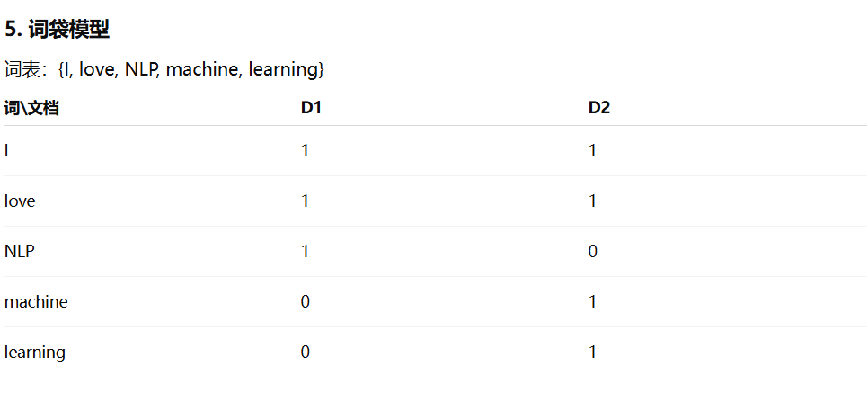
Task: Select the "love" row label
Action: (x=20, y=201)
